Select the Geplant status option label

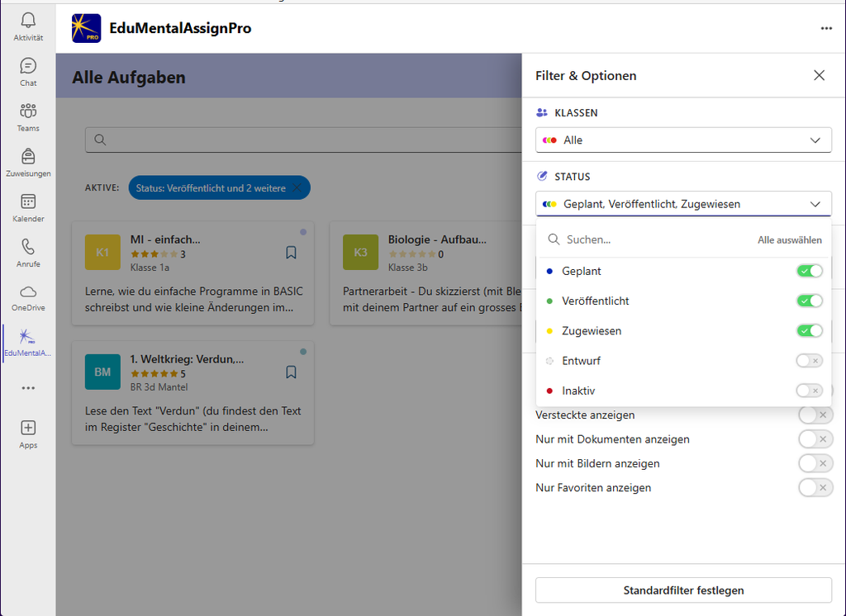(581, 271)
